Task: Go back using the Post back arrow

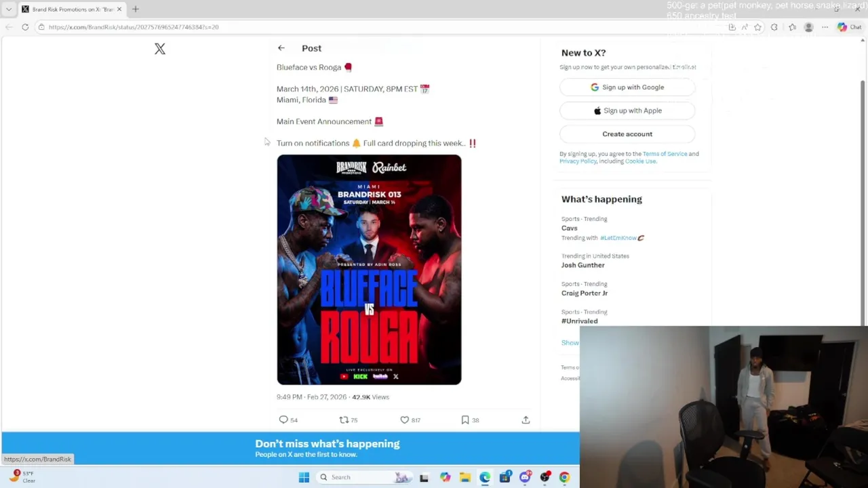Action: point(281,48)
